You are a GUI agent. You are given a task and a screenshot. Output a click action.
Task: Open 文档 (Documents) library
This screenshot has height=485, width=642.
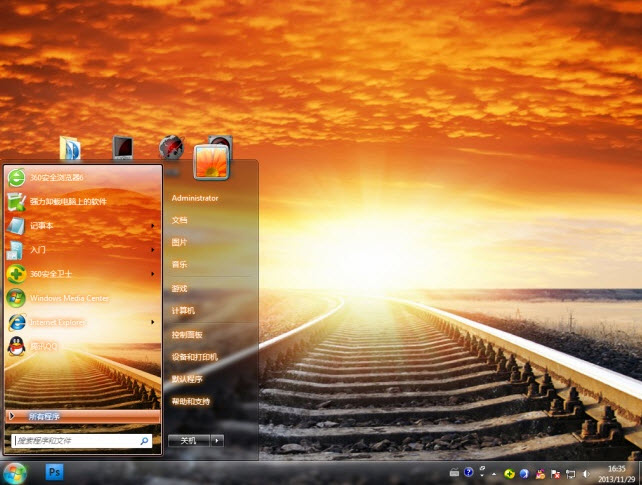(179, 220)
